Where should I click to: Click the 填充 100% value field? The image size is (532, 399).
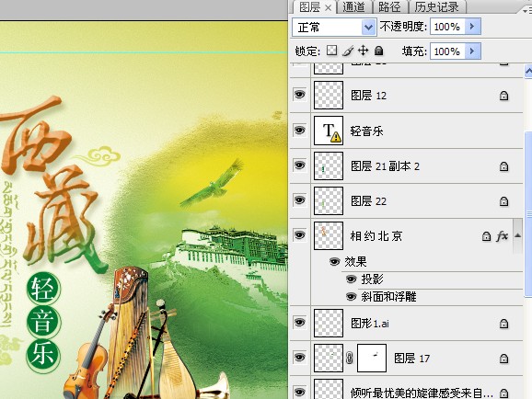pos(447,51)
